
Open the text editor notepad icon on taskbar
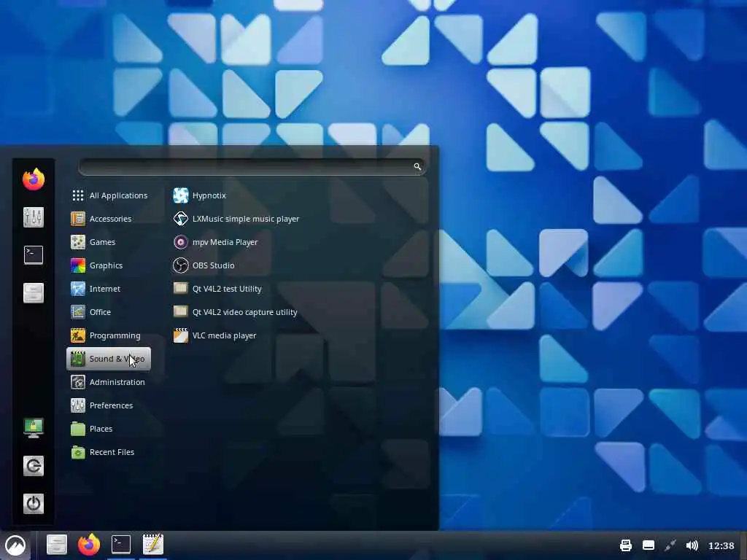(153, 544)
